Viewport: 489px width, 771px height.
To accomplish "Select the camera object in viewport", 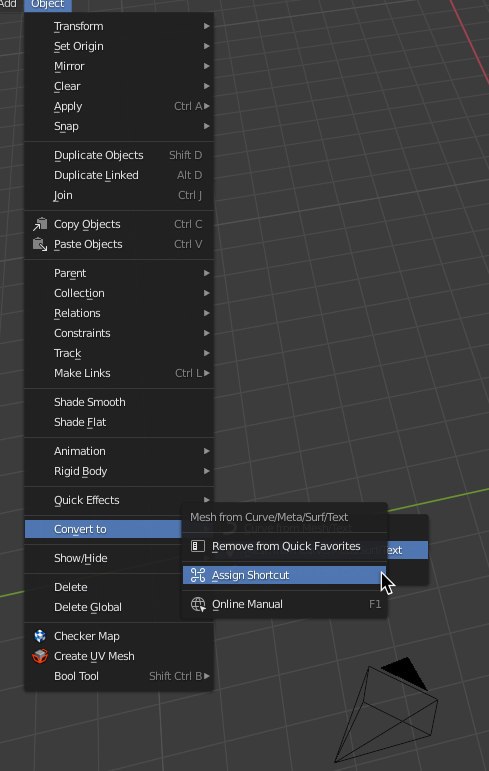I will tap(387, 710).
